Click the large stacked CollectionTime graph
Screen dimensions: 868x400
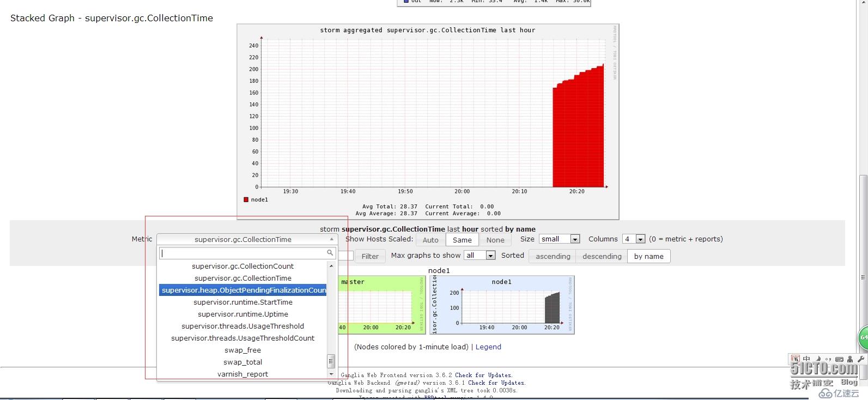coord(428,122)
